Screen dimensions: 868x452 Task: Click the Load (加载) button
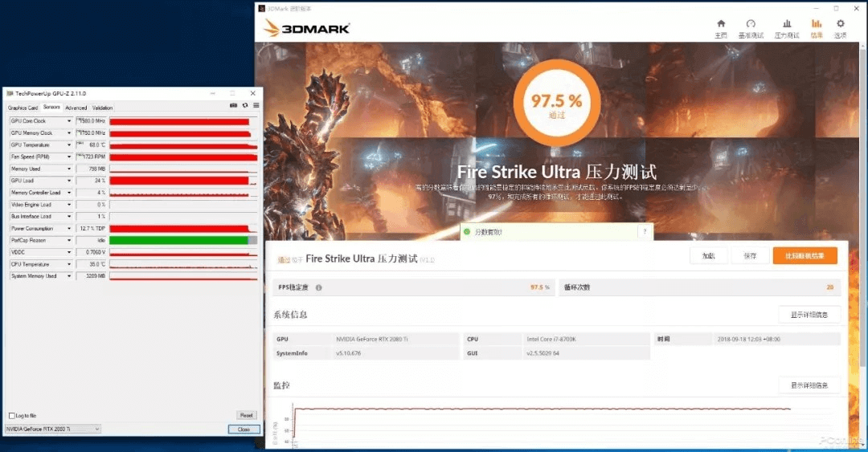(x=709, y=255)
